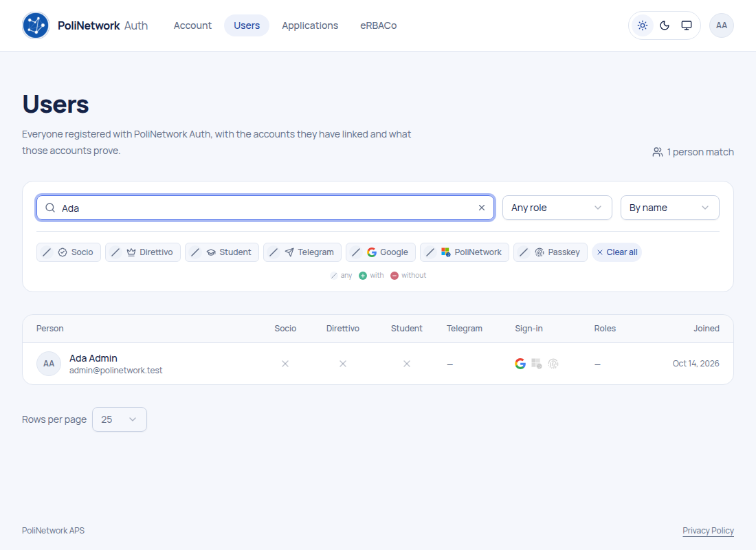This screenshot has width=756, height=550.
Task: Click the admin@polinetwork.test email
Action: click(115, 371)
